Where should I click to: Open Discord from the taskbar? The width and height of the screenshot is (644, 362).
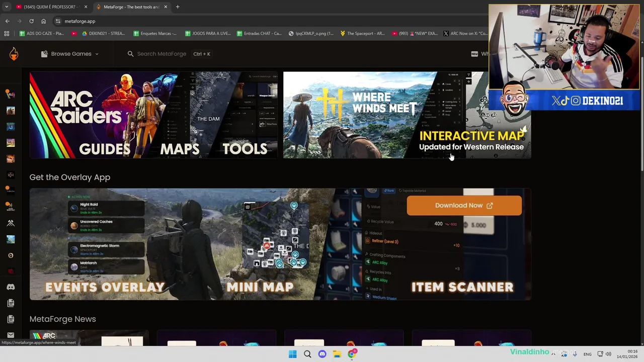tap(322, 354)
